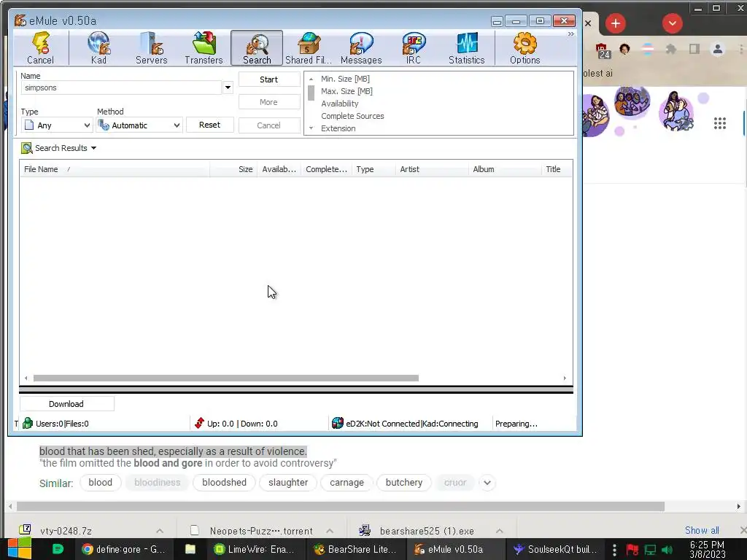Click the eD2K connection globe status icon
Image resolution: width=747 pixels, height=560 pixels.
tap(337, 424)
